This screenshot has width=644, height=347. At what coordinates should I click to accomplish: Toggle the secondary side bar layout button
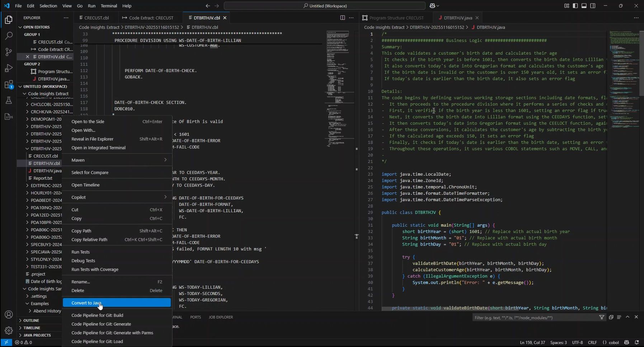click(x=593, y=6)
